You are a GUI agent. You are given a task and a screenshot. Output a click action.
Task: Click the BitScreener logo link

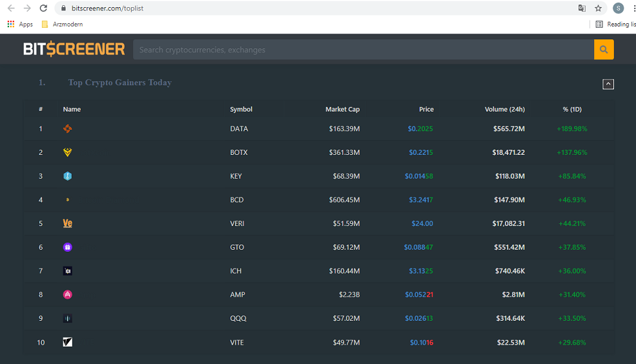(74, 50)
